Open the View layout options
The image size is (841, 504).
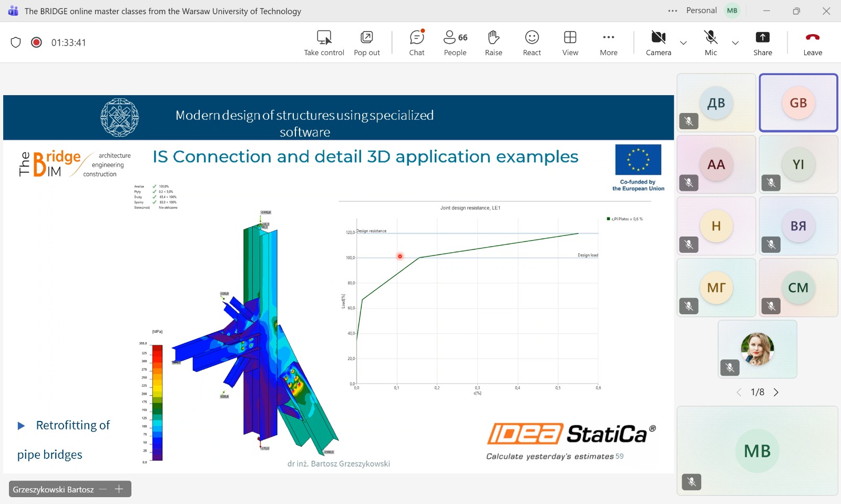[570, 43]
